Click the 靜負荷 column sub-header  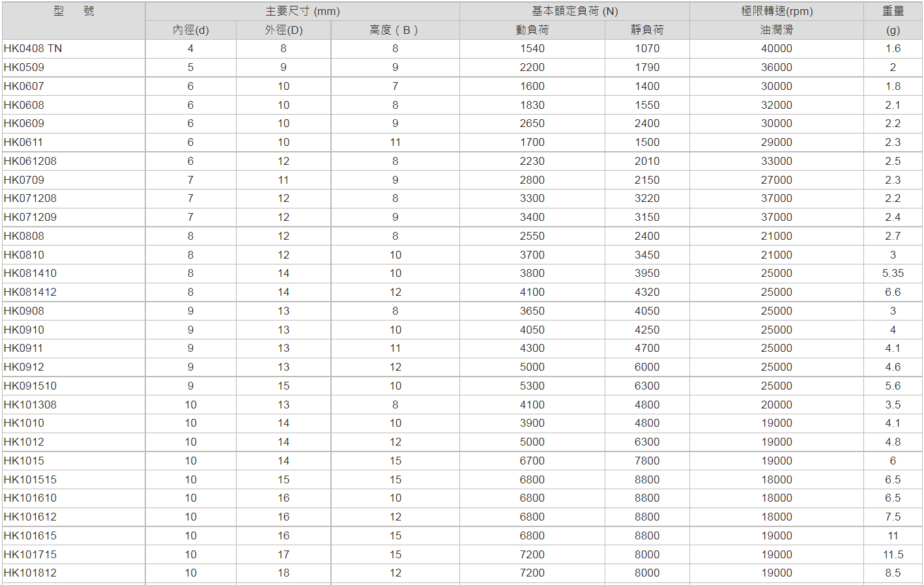pyautogui.click(x=647, y=30)
